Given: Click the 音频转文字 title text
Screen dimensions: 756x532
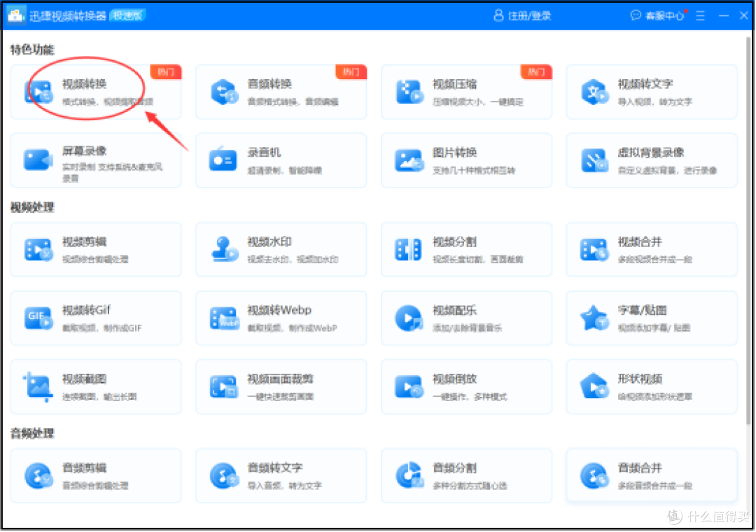Looking at the screenshot, I should point(275,468).
